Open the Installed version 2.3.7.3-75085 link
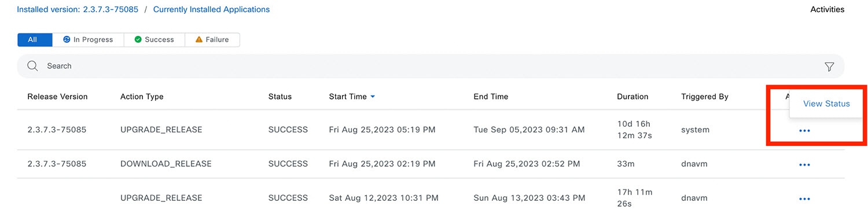This screenshot has height=213, width=868. [78, 9]
